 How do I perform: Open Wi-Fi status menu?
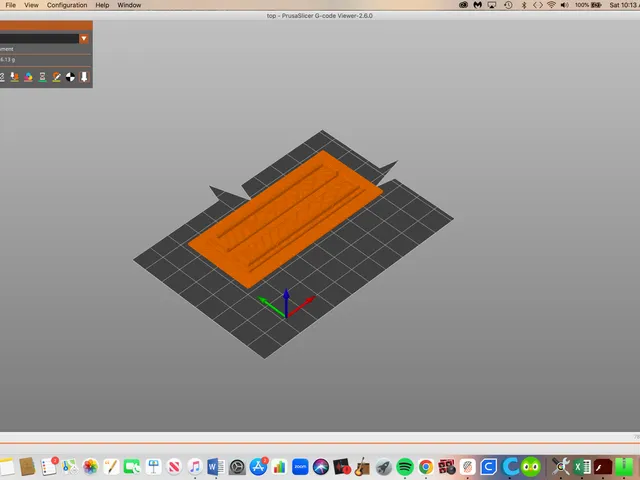(x=551, y=5)
